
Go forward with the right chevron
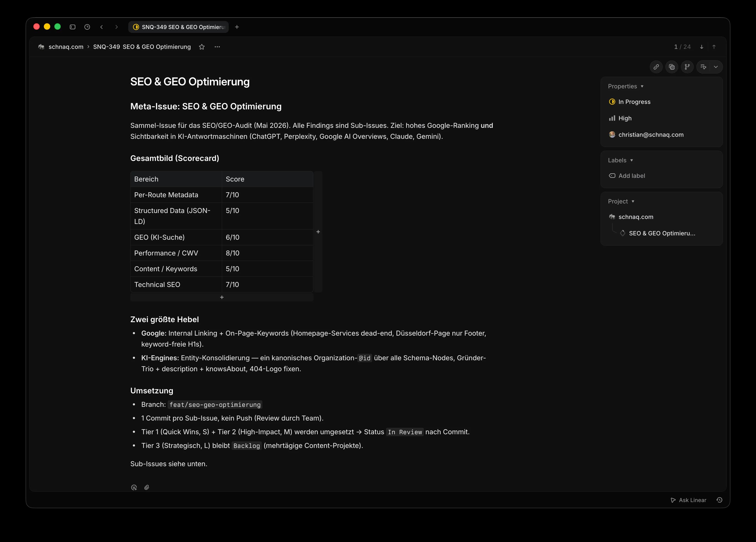(116, 27)
